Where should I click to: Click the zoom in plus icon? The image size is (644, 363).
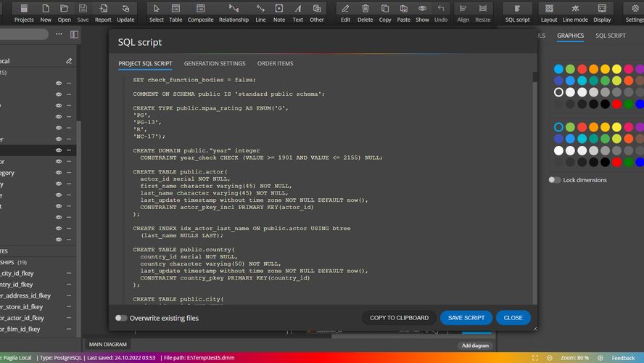click(x=600, y=358)
